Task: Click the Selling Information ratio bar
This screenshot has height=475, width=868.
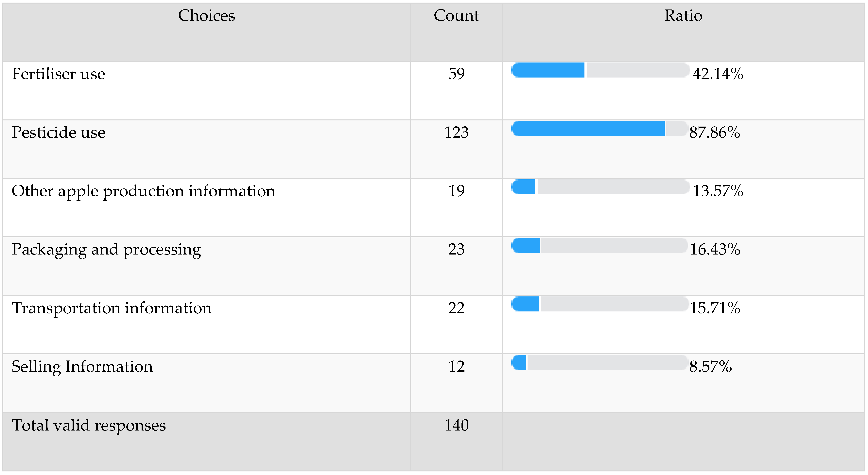Action: click(599, 362)
